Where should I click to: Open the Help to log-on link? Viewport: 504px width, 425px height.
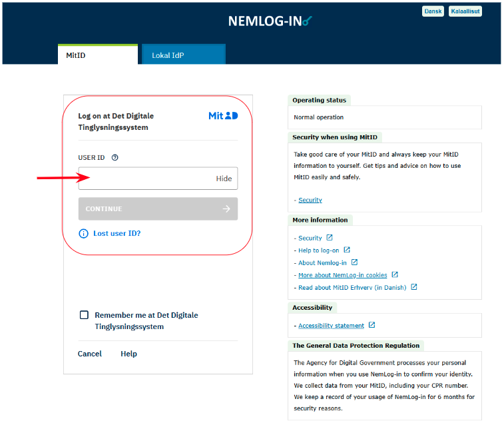click(318, 250)
